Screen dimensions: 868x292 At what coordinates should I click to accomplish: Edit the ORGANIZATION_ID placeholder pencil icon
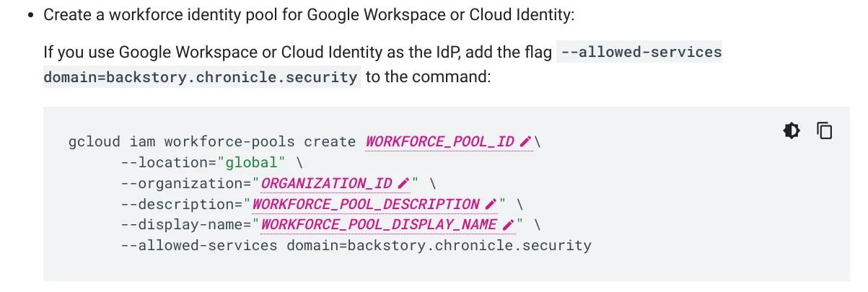click(404, 183)
